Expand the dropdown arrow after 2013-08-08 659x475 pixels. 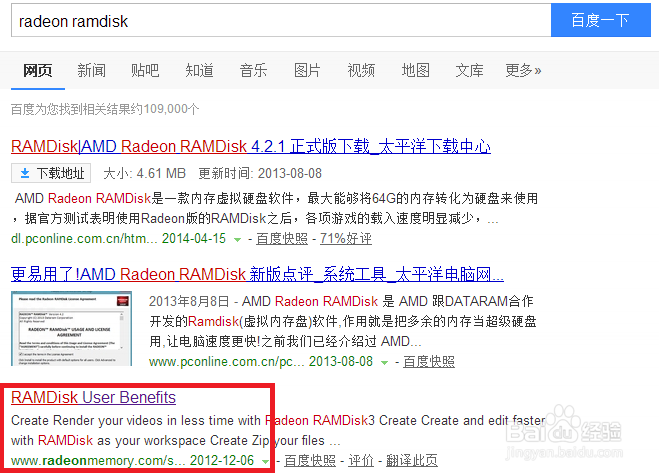click(x=385, y=362)
